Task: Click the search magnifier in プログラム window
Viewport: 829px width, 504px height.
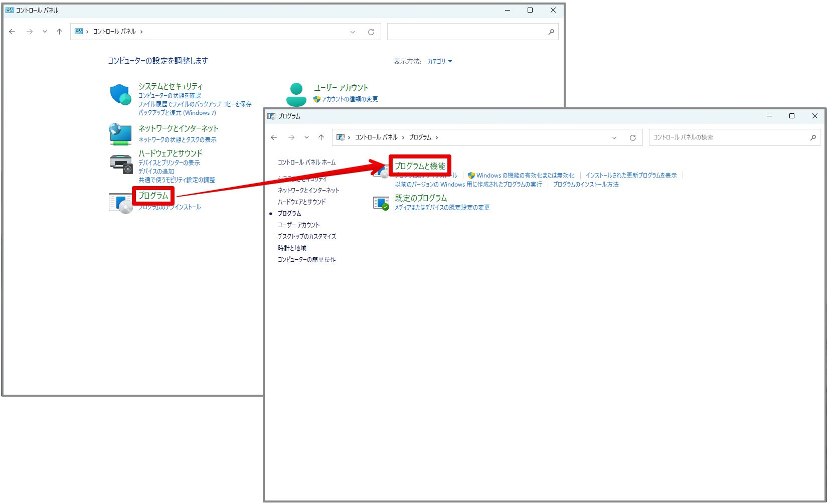Action: coord(813,137)
